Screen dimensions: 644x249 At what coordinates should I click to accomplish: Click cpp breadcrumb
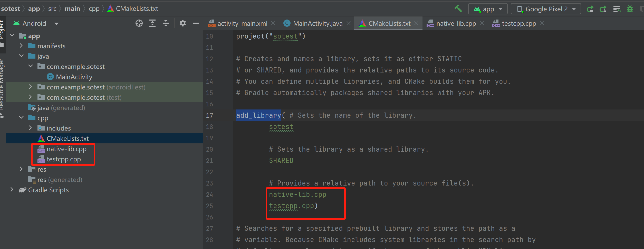coord(94,9)
